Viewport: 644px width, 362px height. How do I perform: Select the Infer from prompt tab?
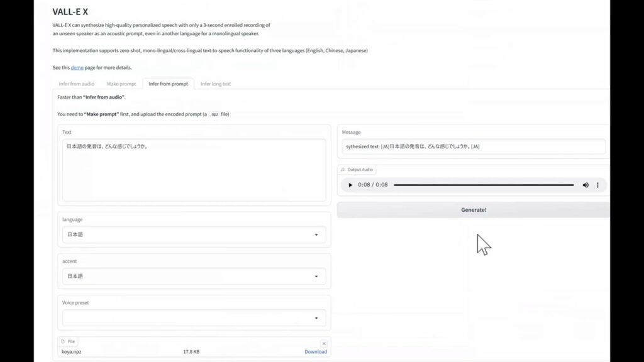tap(168, 84)
